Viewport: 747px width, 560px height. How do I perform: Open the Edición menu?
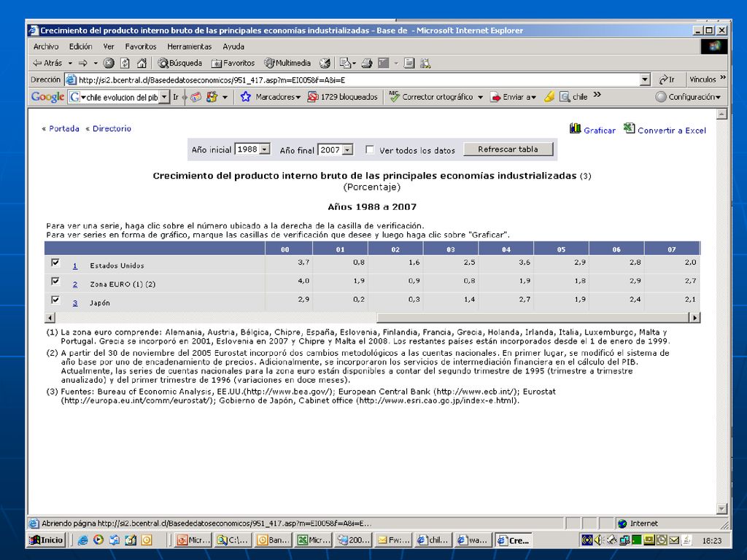(x=80, y=46)
